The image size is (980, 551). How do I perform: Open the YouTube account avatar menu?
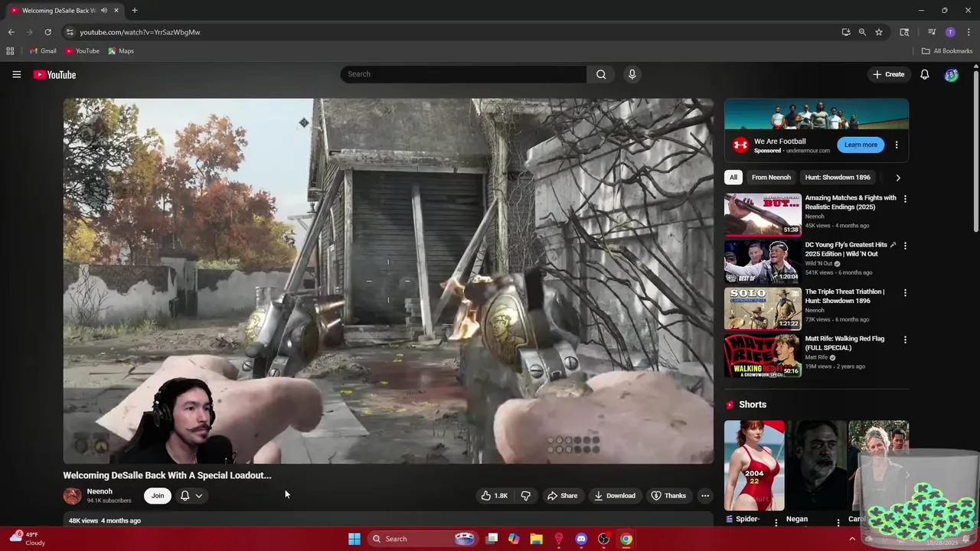coord(951,74)
